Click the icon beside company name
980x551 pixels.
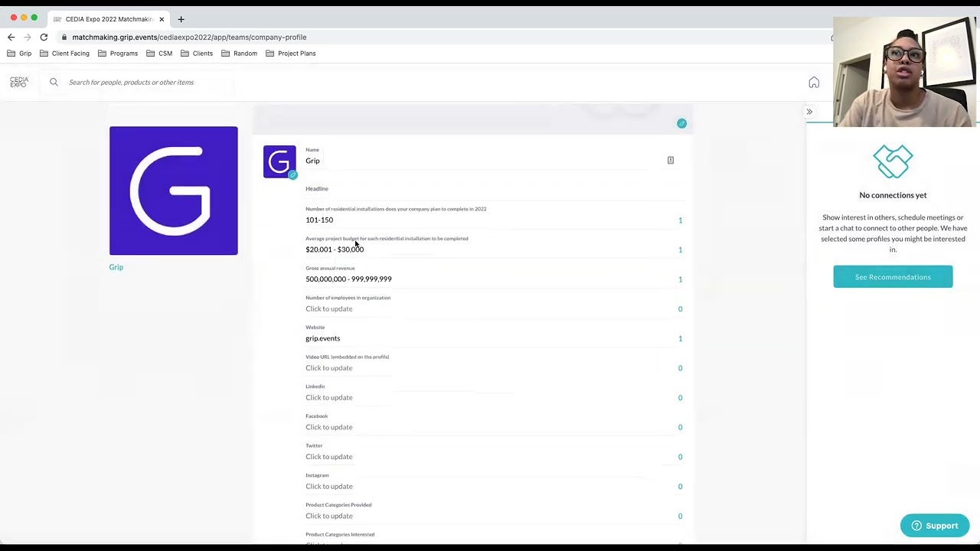[671, 160]
